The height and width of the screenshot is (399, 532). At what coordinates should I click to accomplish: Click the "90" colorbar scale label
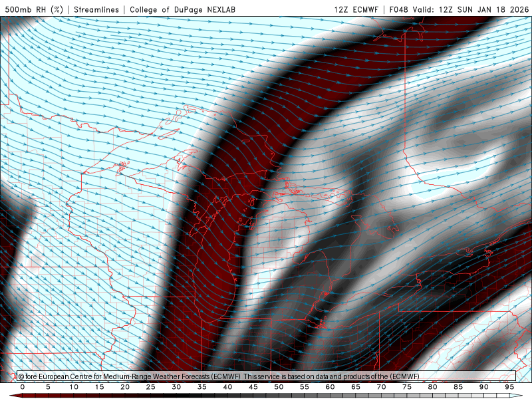click(x=483, y=387)
